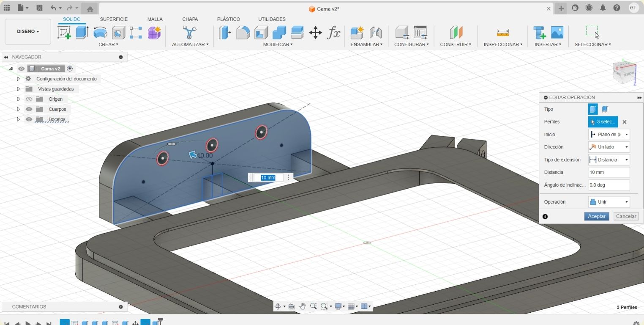
Task: Click the window Selection tool icon
Action: [592, 33]
